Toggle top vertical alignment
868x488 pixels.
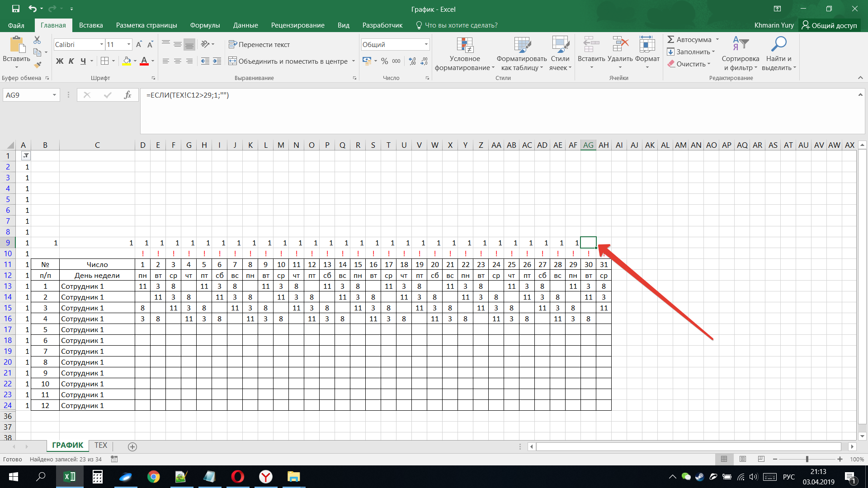point(166,44)
